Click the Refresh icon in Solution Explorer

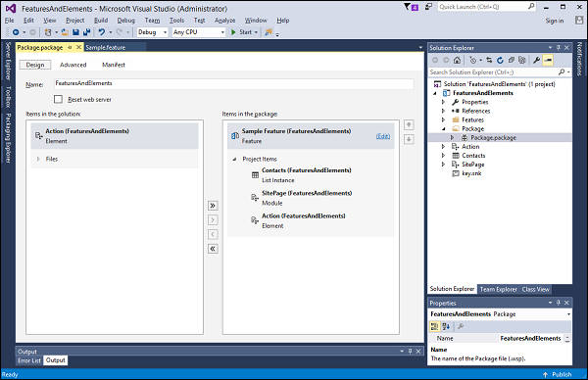500,60
